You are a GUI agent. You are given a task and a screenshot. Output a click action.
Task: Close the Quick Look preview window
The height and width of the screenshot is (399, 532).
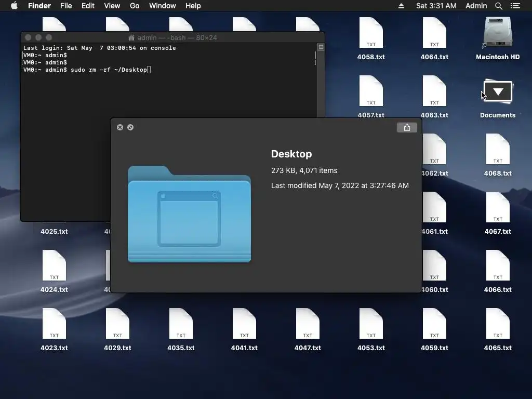coord(120,127)
